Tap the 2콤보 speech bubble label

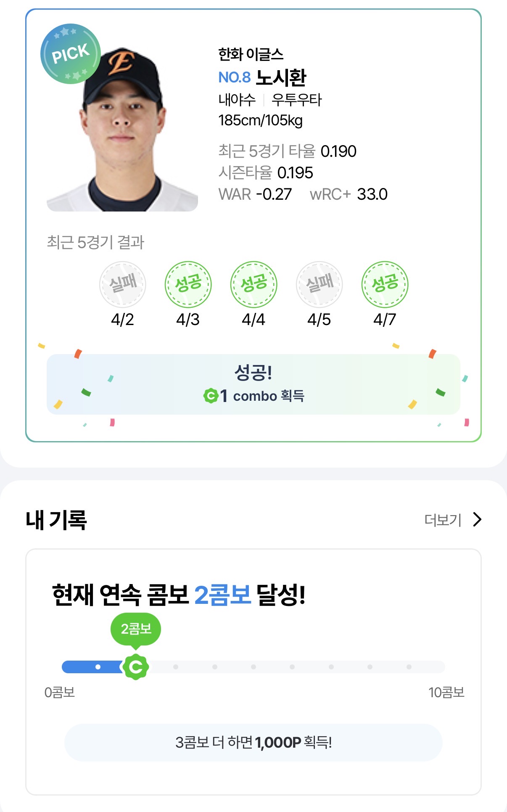click(x=136, y=629)
